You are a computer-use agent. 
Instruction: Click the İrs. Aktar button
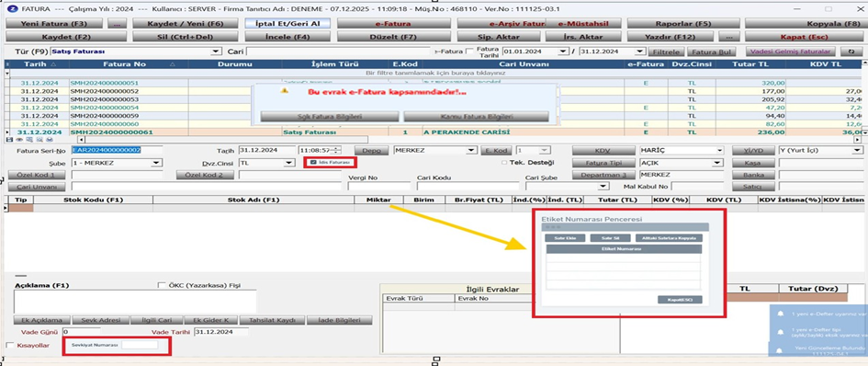tap(582, 37)
